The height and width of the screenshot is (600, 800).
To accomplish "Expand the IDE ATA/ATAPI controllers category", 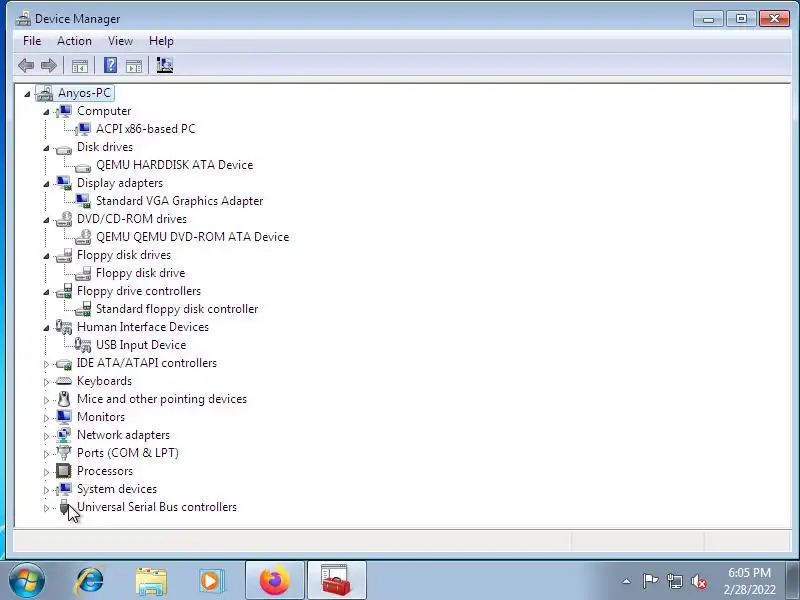I will pyautogui.click(x=46, y=364).
